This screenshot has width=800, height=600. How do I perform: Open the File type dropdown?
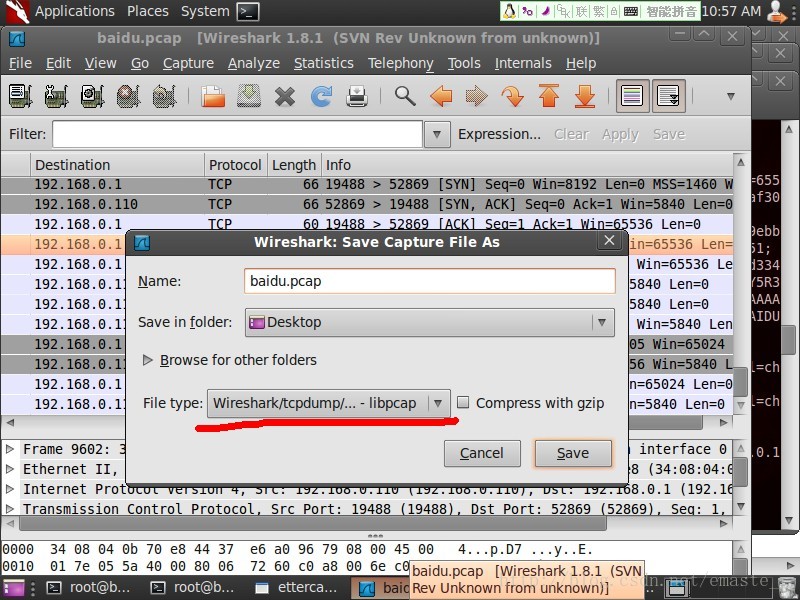coord(329,403)
